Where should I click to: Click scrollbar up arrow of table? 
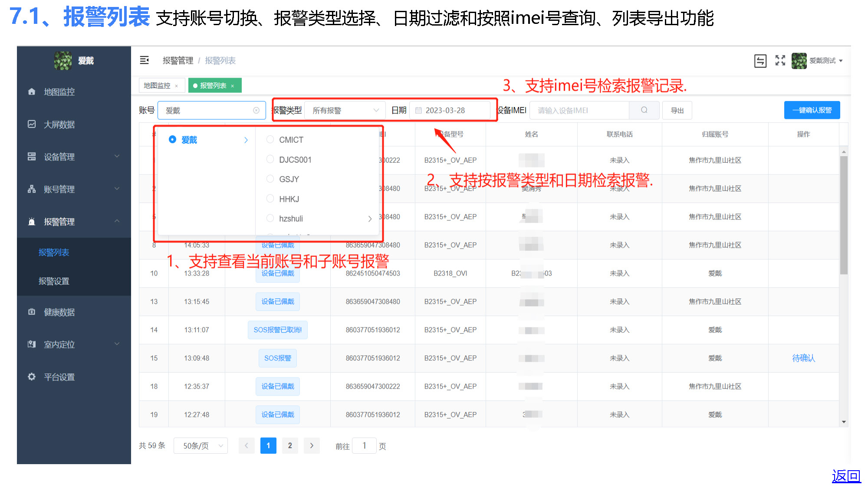click(x=844, y=151)
